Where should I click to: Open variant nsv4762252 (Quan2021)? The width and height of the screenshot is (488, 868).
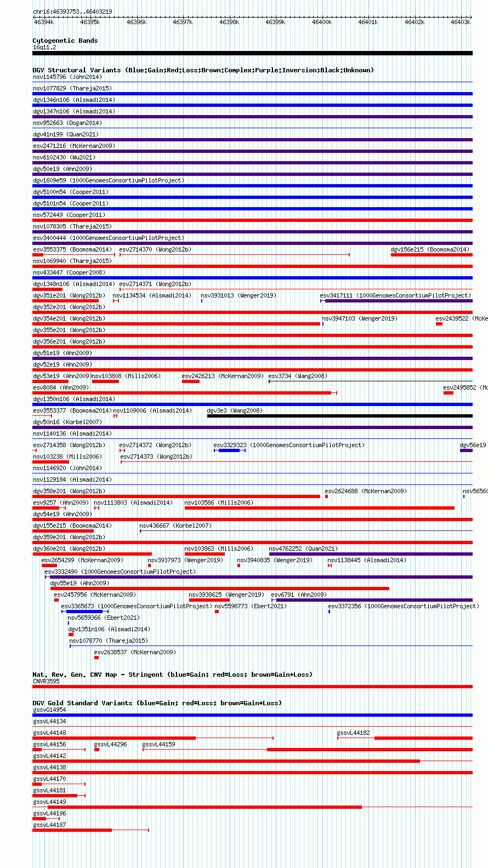[x=303, y=549]
